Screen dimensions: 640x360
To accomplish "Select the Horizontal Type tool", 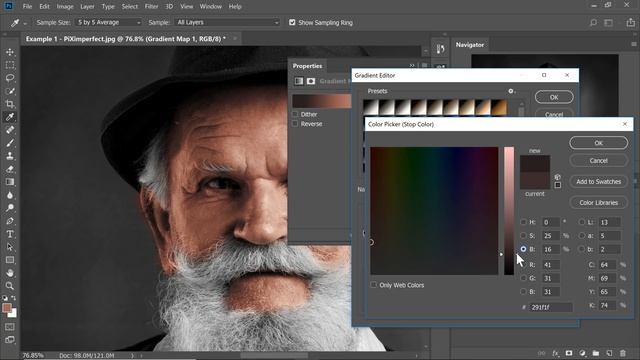I will (10, 234).
